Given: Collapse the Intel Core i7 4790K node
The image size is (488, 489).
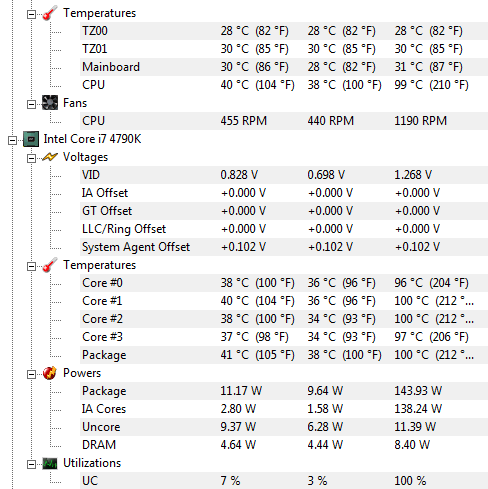Looking at the screenshot, I should coord(12,140).
